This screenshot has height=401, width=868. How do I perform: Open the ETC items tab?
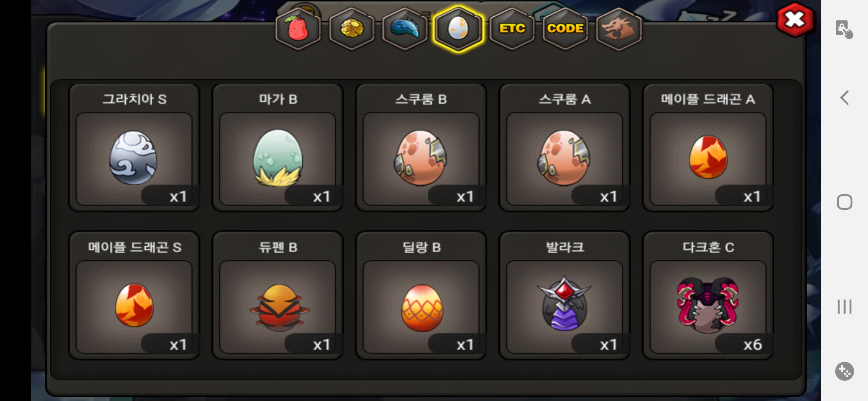pos(512,29)
